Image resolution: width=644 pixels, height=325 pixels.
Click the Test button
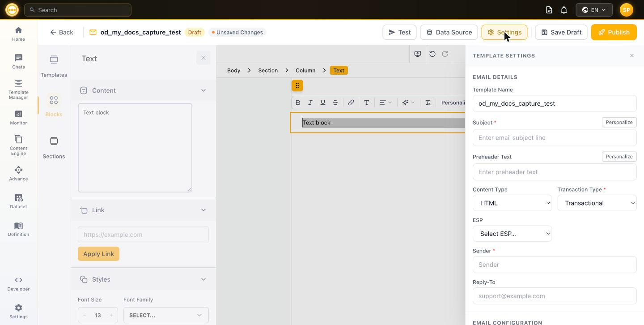tap(399, 32)
